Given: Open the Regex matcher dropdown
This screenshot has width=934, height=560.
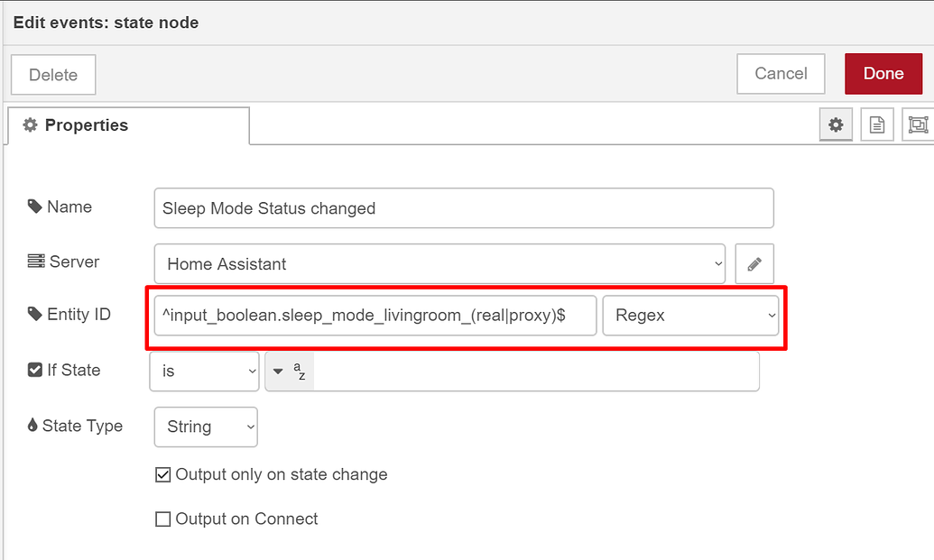Looking at the screenshot, I should click(690, 316).
